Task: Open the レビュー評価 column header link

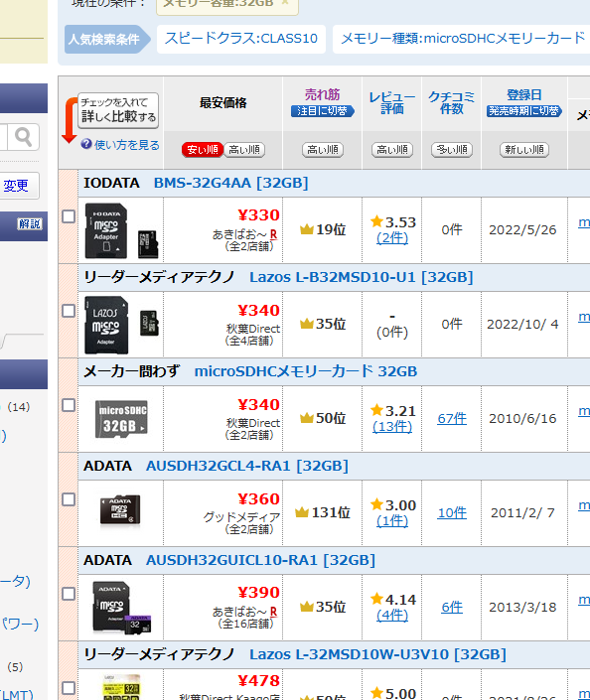Action: click(x=392, y=103)
